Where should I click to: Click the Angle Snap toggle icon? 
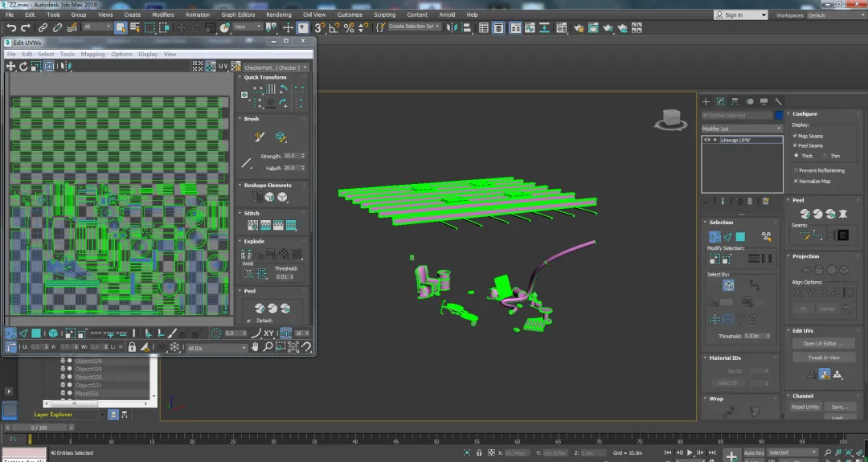click(334, 27)
